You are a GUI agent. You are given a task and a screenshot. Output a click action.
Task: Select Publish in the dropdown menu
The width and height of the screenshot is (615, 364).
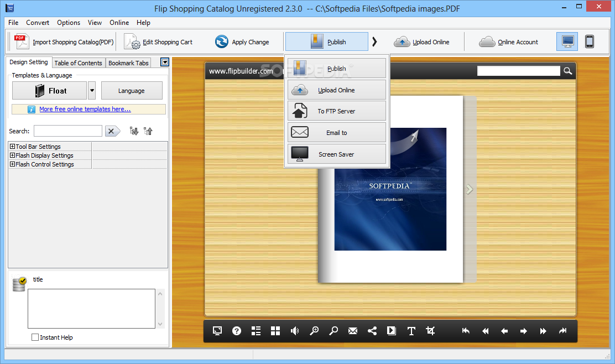tap(336, 69)
